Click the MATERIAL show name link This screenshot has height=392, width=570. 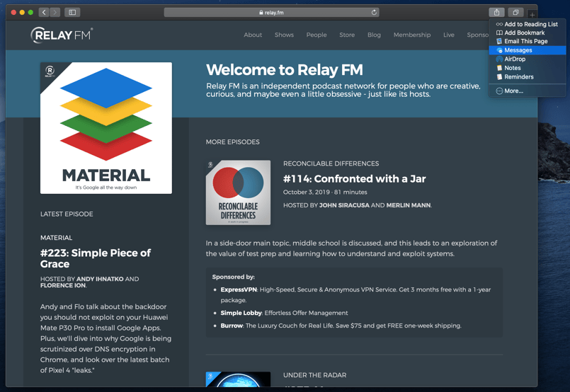coord(57,238)
